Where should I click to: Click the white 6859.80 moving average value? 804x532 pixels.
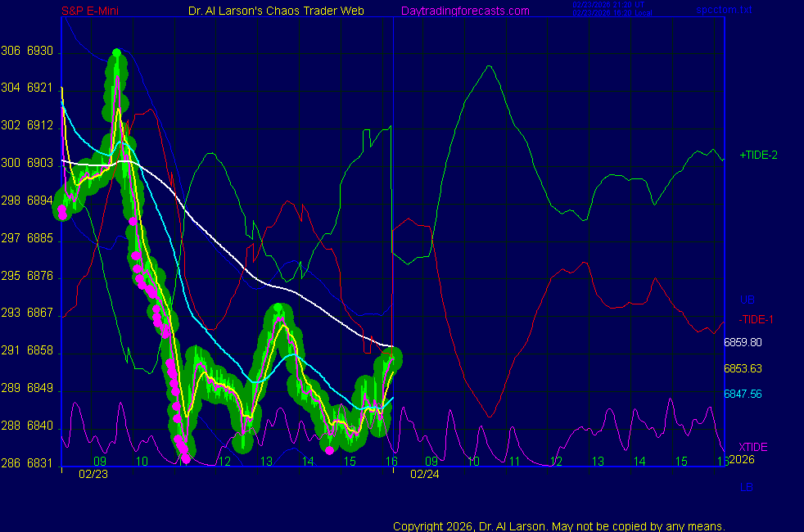[x=743, y=343]
